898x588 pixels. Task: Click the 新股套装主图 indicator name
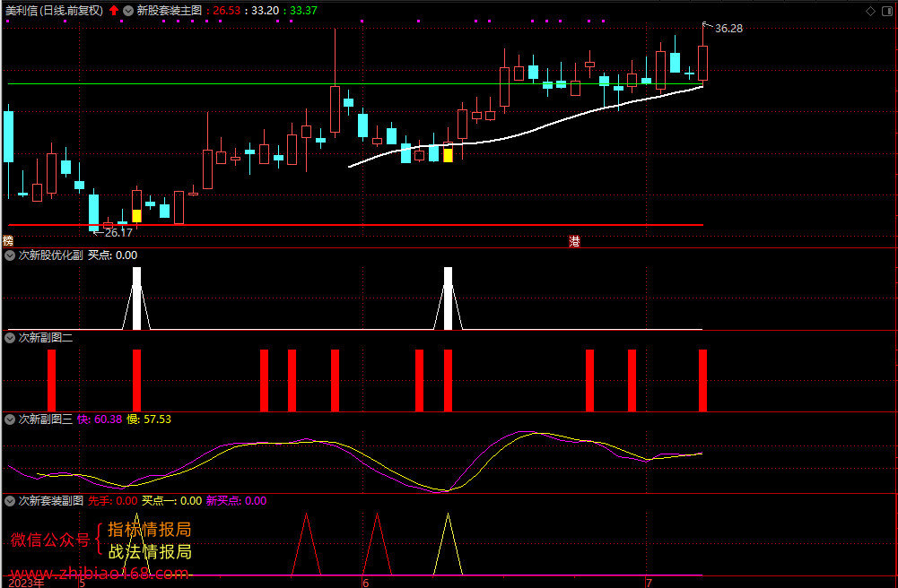(x=170, y=10)
